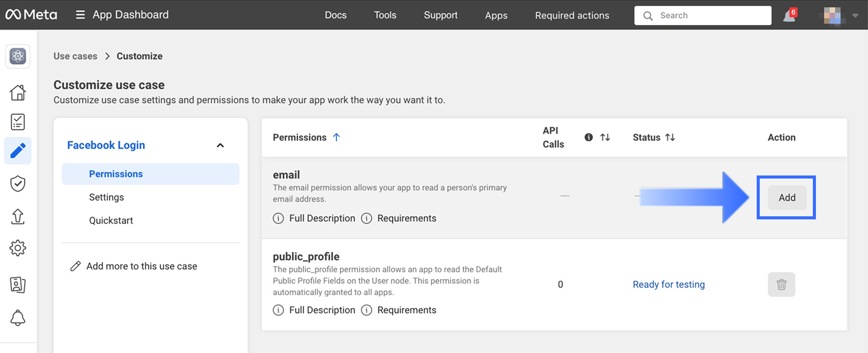Open the gear settings sidebar icon
868x353 pixels.
point(18,248)
